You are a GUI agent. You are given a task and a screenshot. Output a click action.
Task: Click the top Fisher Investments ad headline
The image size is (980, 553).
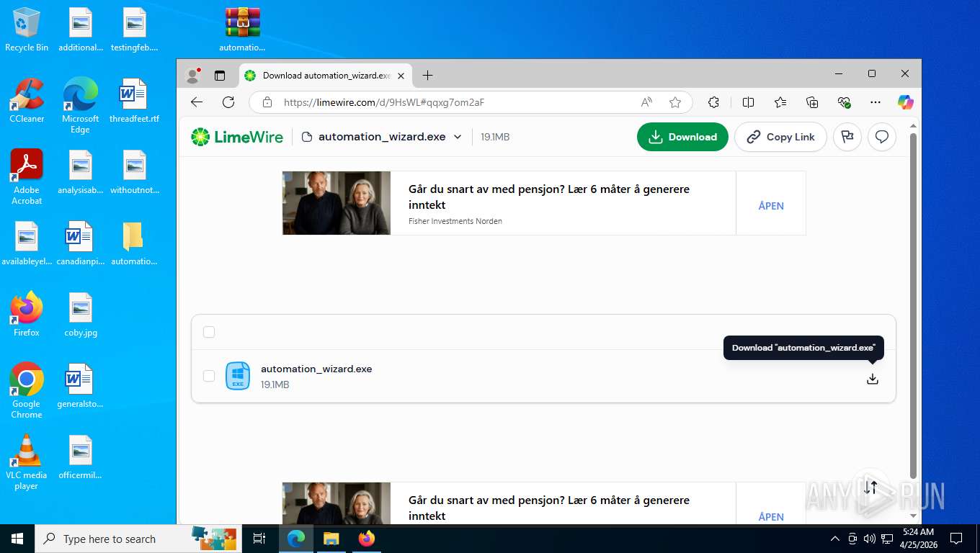click(x=549, y=197)
